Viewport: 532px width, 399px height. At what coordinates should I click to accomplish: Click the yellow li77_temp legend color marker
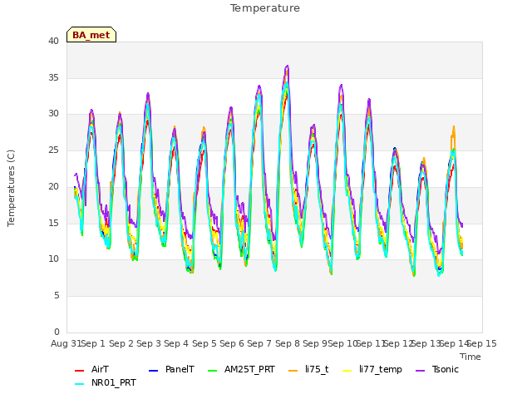(x=347, y=371)
